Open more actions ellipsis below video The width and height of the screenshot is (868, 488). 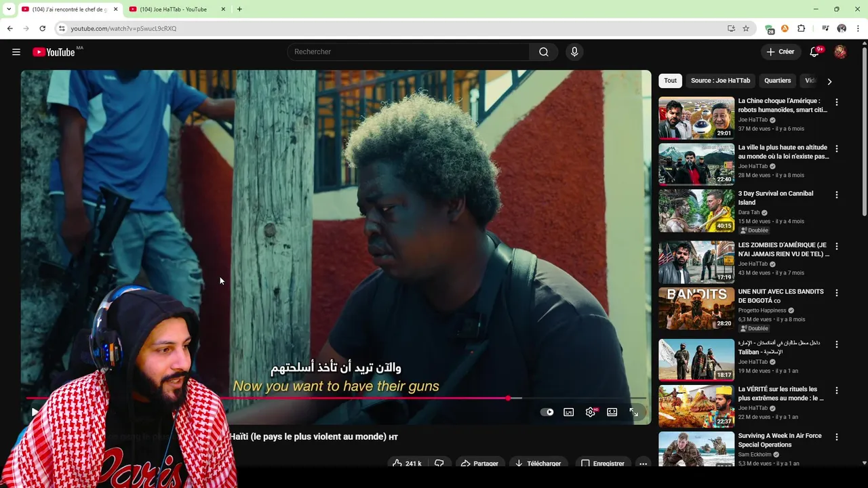pyautogui.click(x=643, y=464)
